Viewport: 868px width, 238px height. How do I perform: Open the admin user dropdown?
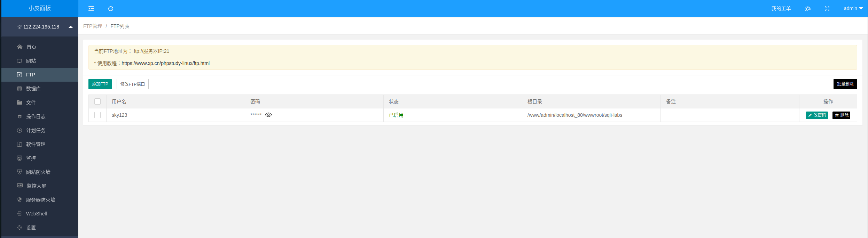[x=853, y=9]
